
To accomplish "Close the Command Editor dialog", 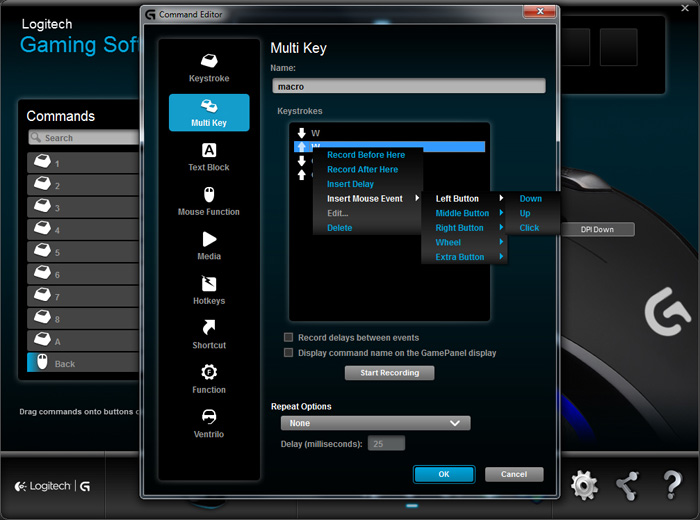I will pos(540,11).
